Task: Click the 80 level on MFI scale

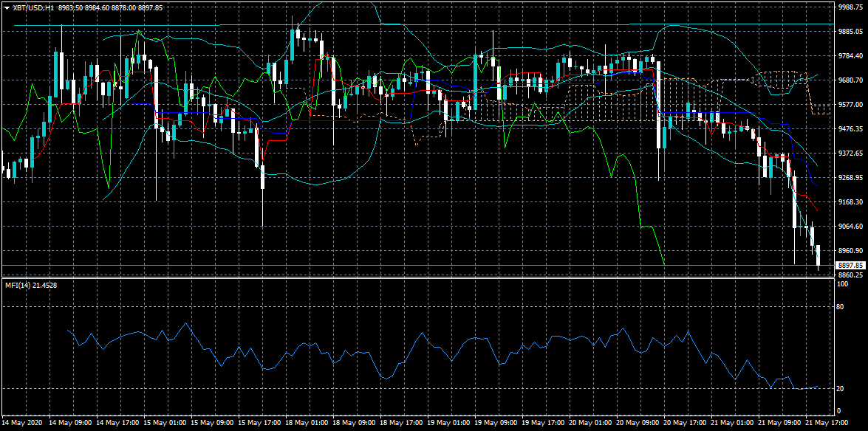Action: click(x=841, y=306)
